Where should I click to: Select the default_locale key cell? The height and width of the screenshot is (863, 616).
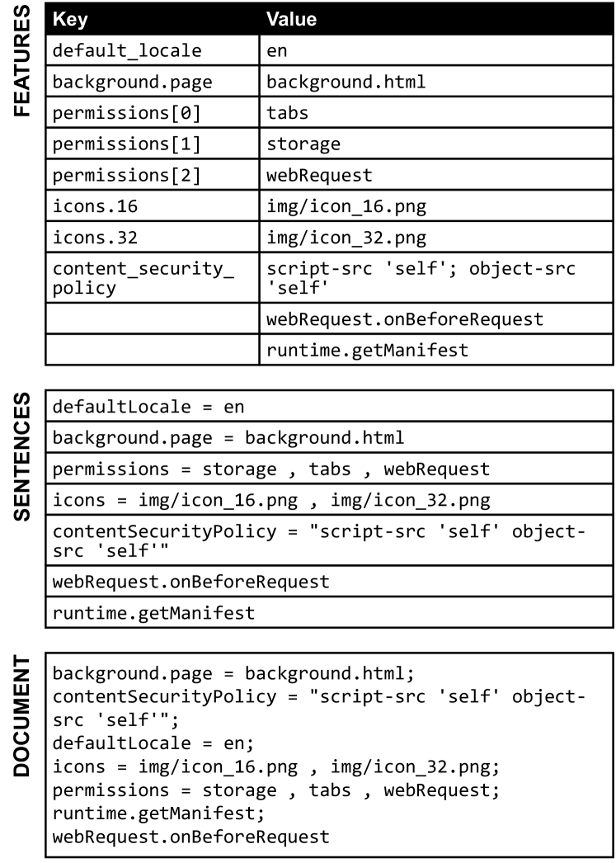153,50
